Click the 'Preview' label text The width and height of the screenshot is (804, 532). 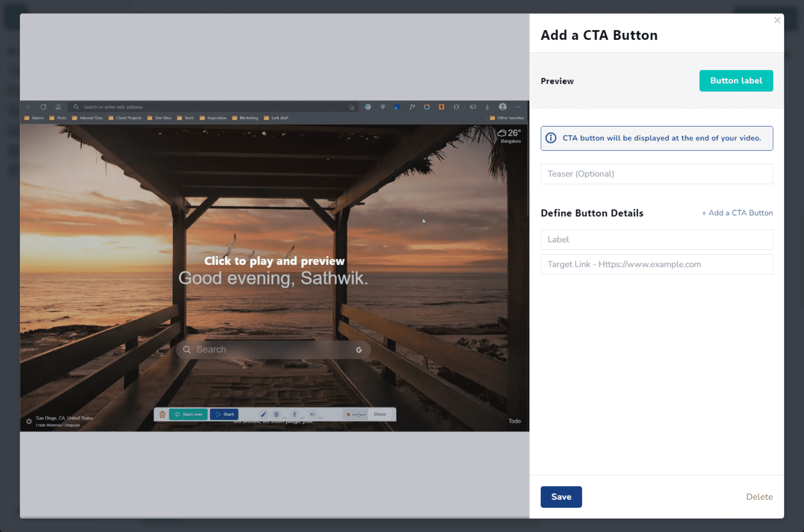coord(557,81)
